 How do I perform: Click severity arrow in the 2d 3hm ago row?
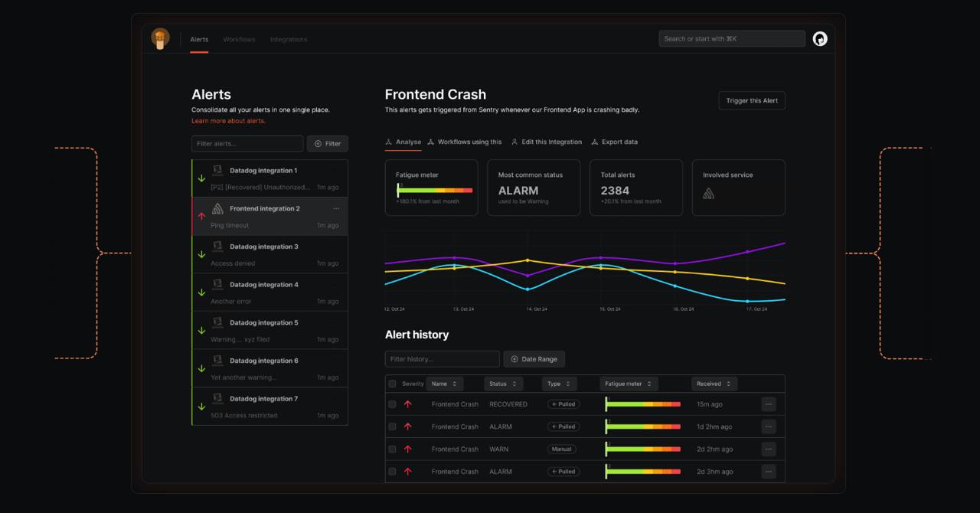[x=407, y=472]
